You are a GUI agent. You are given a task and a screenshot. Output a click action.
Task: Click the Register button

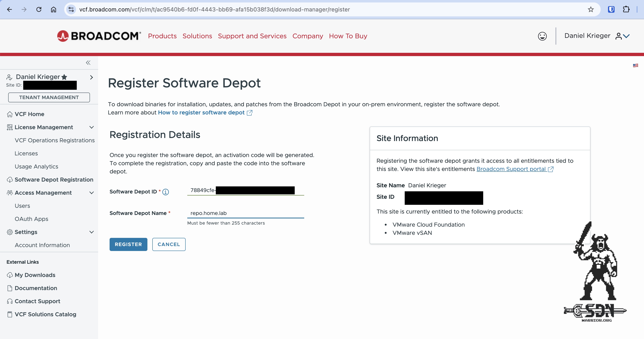tap(128, 244)
